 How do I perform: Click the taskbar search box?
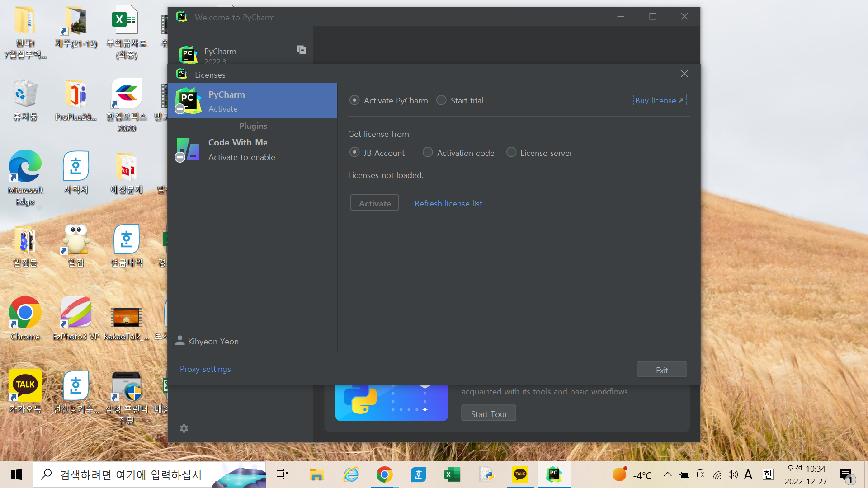(x=149, y=474)
